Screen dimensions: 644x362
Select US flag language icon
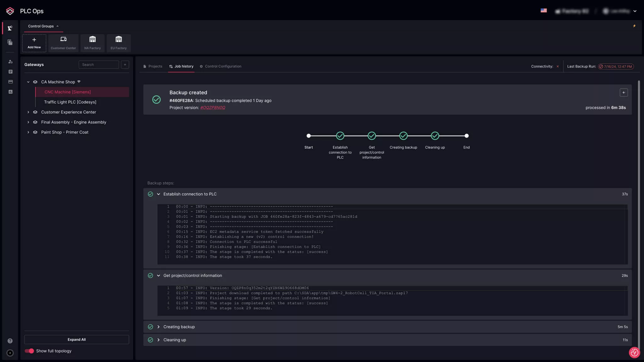[x=543, y=11]
